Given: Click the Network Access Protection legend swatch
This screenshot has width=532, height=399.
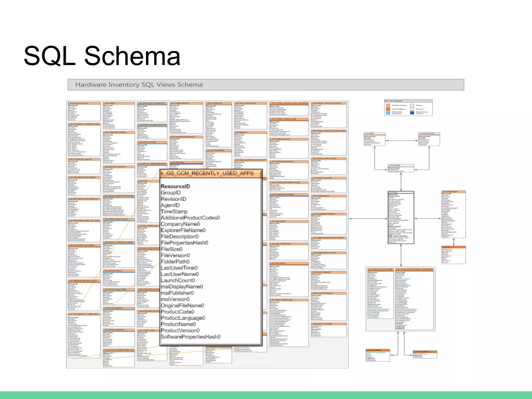Looking at the screenshot, I should (412, 113).
